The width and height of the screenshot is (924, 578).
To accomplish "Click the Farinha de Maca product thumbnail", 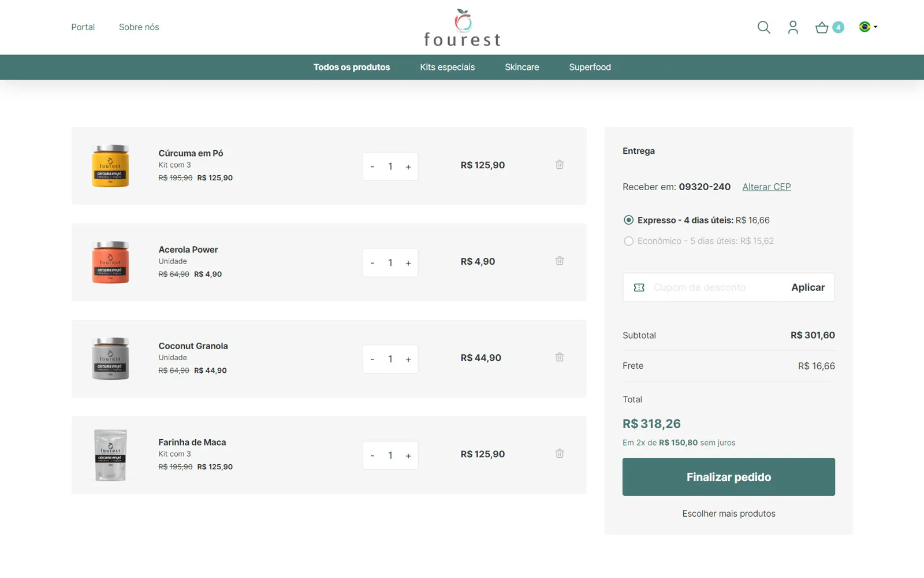I will [110, 455].
